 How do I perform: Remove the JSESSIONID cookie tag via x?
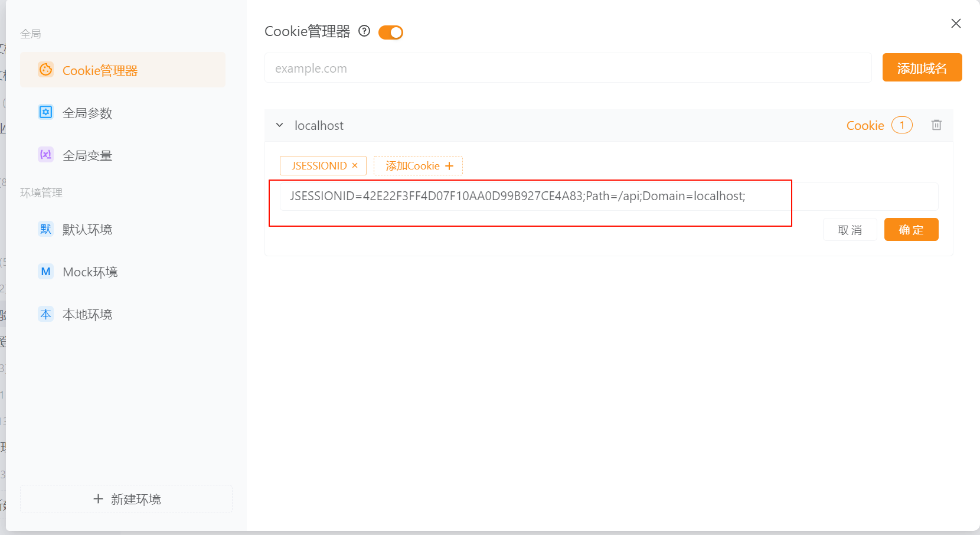(355, 165)
